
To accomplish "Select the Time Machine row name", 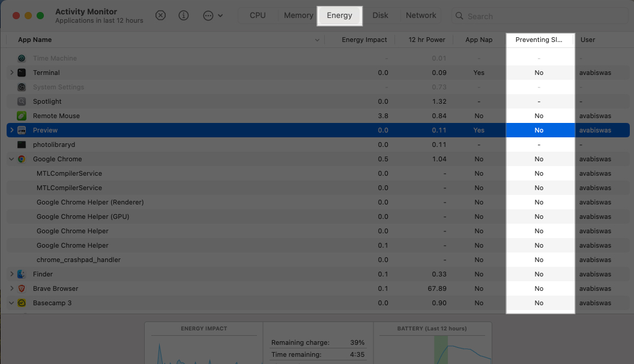I will (x=55, y=58).
